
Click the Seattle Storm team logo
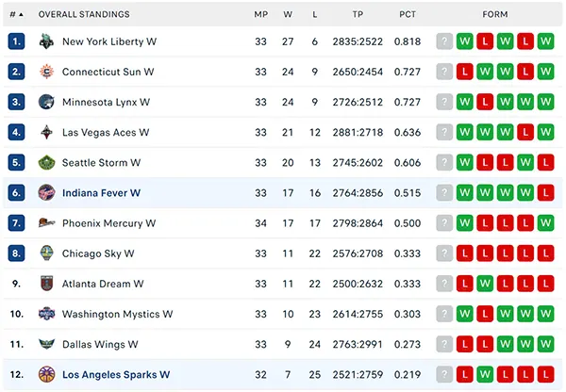coord(46,163)
